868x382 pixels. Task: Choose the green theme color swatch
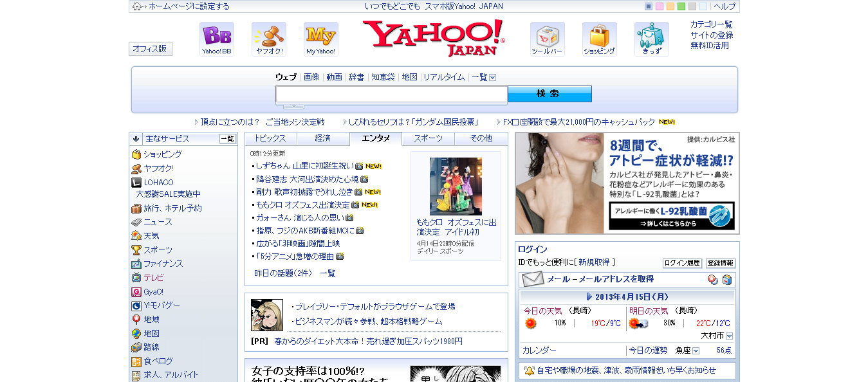click(x=681, y=6)
